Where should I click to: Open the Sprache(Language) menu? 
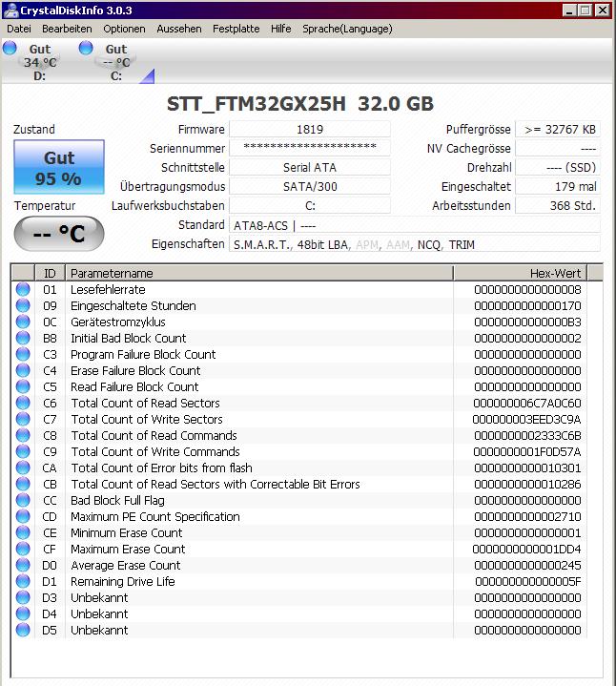pyautogui.click(x=347, y=29)
